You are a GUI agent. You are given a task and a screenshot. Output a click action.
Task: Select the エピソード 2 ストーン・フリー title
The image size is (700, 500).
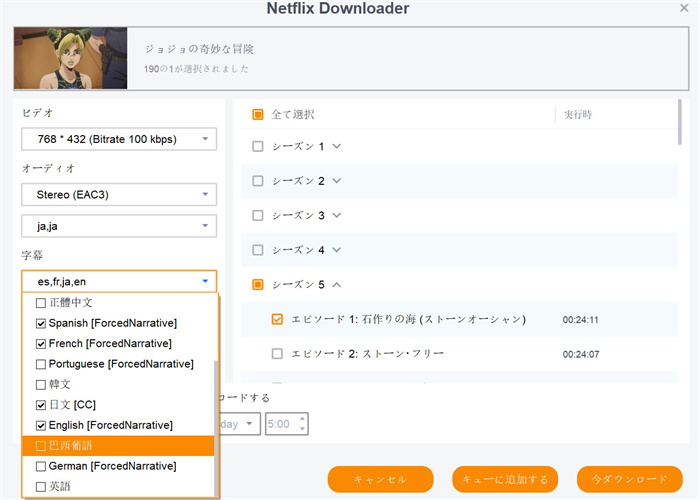(x=367, y=354)
